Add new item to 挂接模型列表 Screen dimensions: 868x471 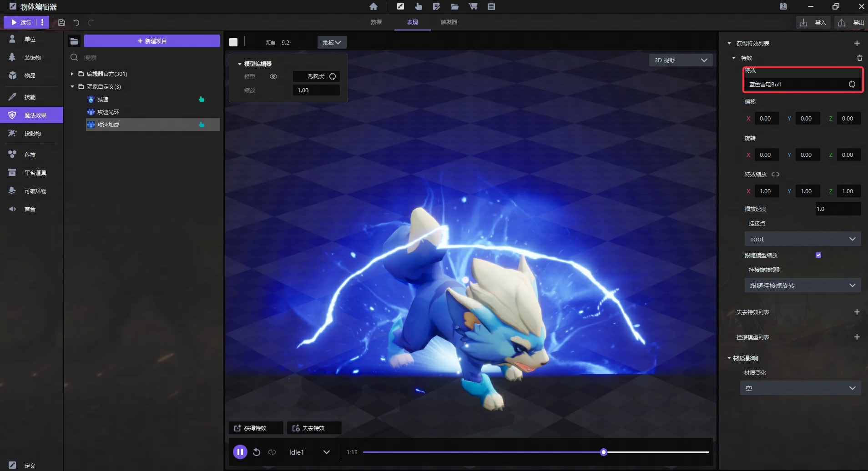(x=857, y=337)
